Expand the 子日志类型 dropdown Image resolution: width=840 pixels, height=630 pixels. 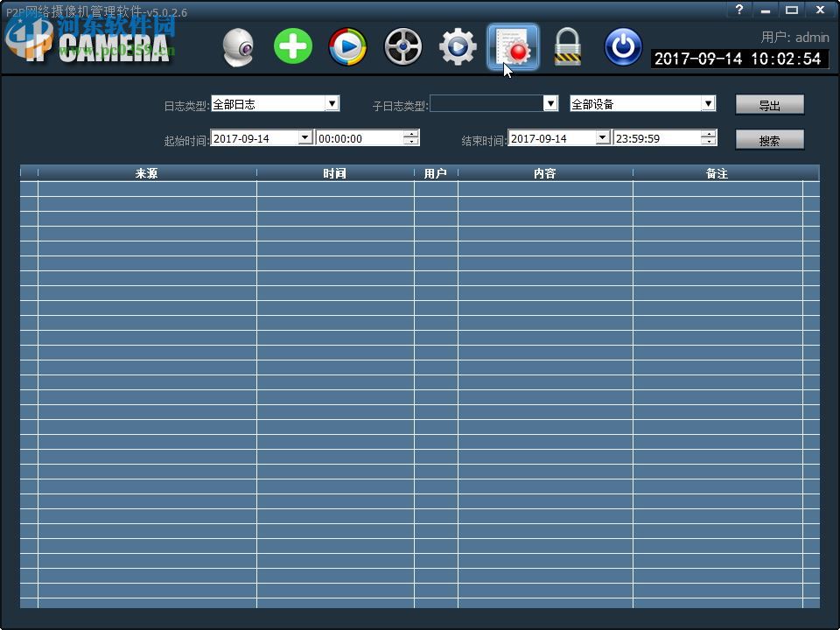click(x=550, y=103)
